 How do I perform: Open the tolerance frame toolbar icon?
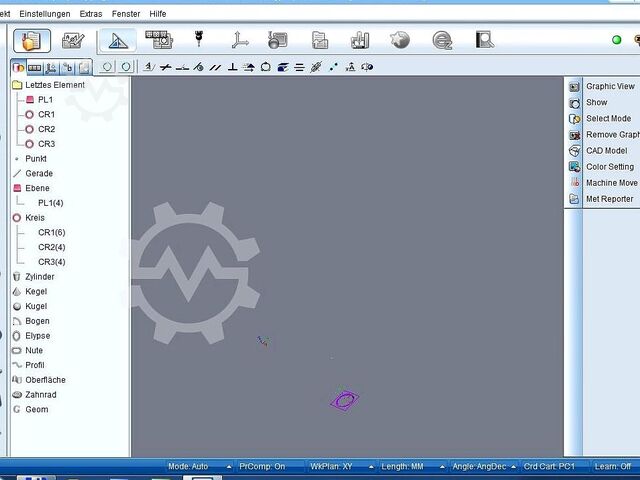pyautogui.click(x=159, y=40)
